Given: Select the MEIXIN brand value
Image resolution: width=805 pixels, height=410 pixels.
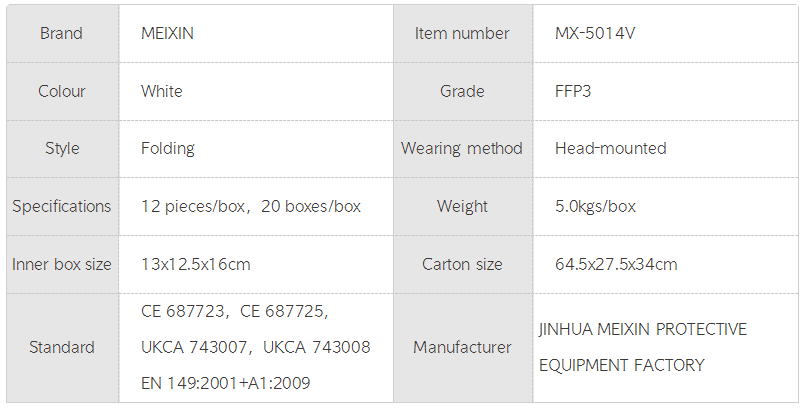Looking at the screenshot, I should (x=168, y=33).
